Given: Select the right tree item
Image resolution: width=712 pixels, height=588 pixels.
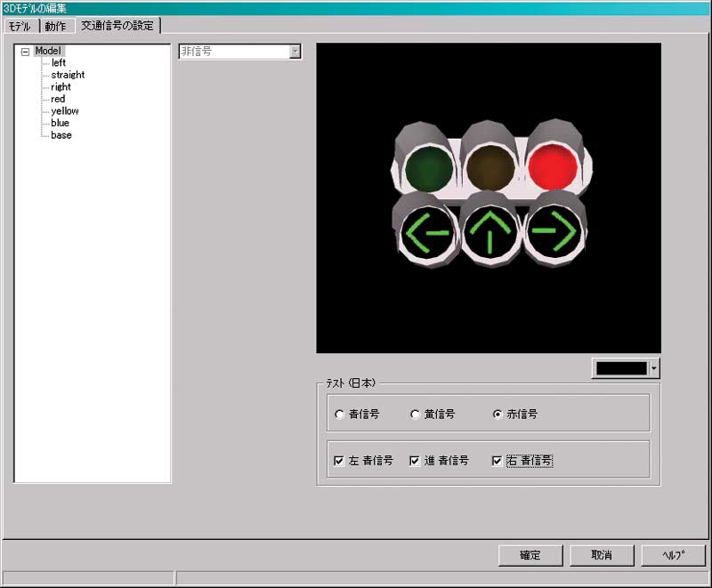Looking at the screenshot, I should tap(61, 86).
